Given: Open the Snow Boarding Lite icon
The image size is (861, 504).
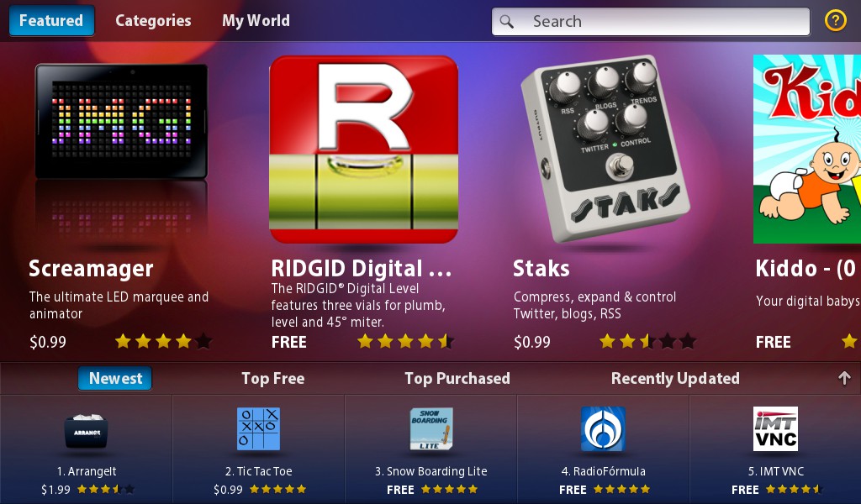Looking at the screenshot, I should click(x=431, y=429).
